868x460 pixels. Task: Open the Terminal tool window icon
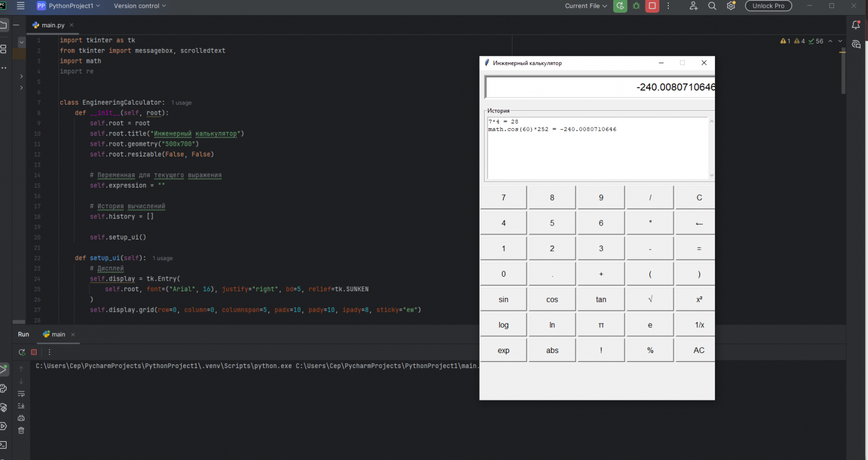[x=3, y=445]
